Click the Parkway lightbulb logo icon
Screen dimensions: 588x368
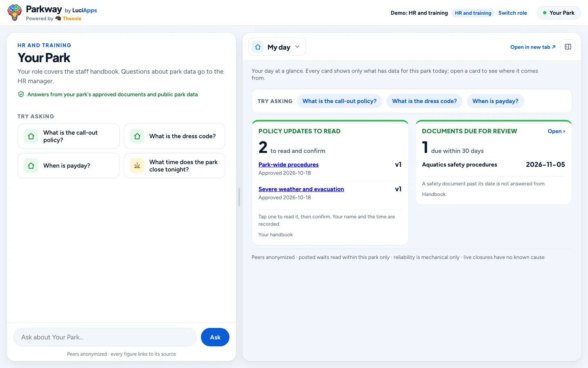[x=15, y=13]
